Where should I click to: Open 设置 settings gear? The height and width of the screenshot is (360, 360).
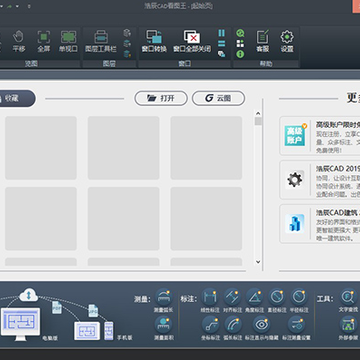tap(287, 41)
